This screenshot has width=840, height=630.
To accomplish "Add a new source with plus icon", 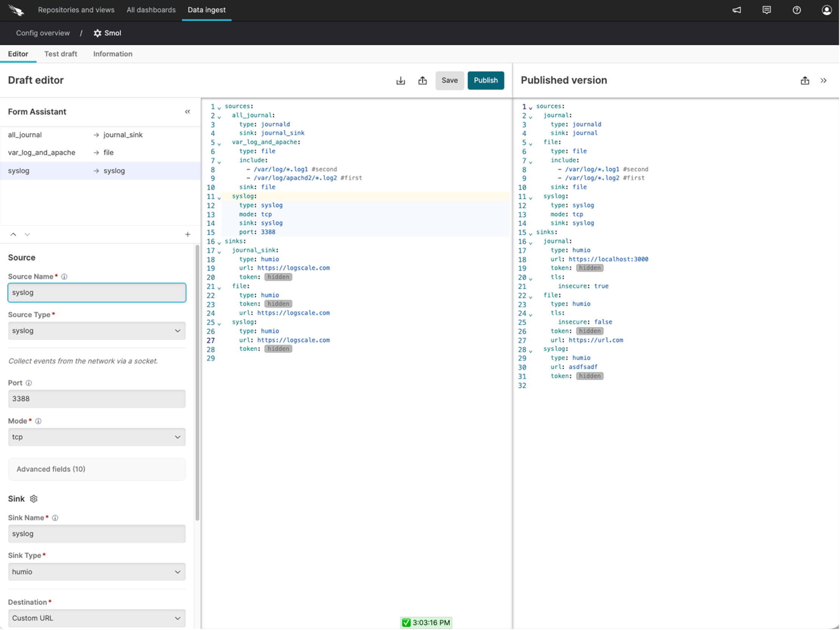I will pos(187,235).
